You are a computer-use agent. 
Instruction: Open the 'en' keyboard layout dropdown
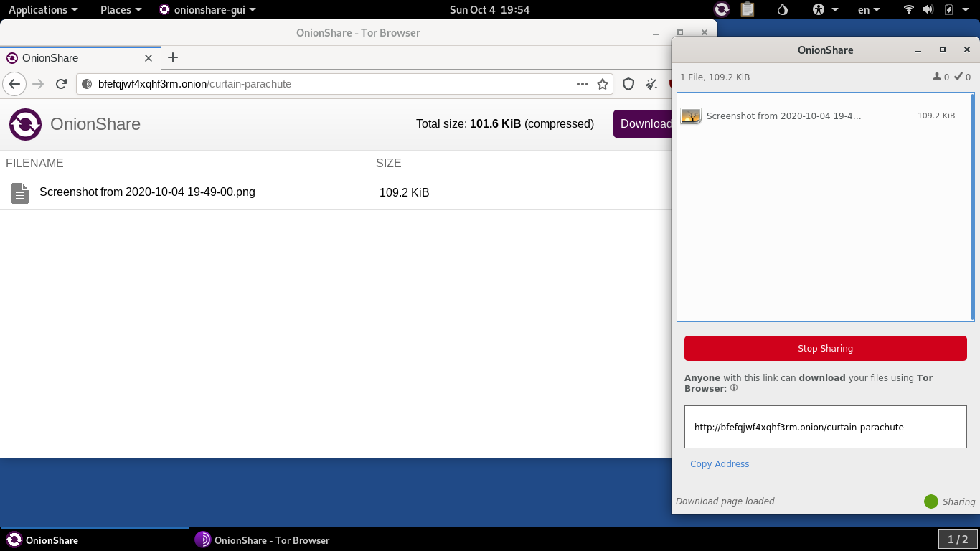pos(870,9)
